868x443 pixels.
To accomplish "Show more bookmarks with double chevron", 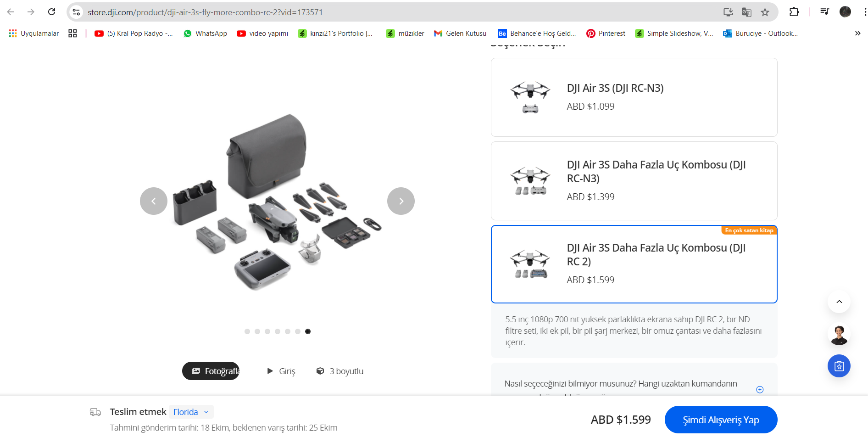I will (857, 34).
